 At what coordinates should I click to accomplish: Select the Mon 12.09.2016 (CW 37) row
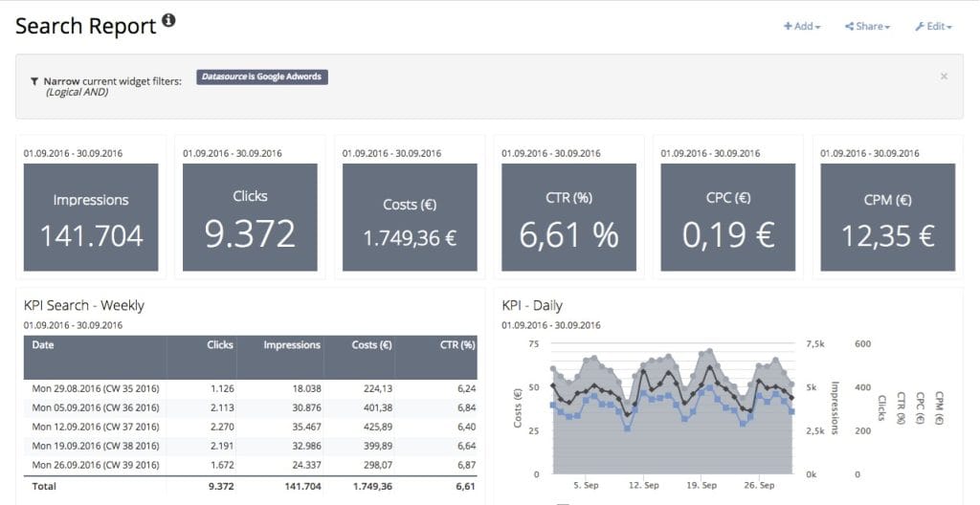click(95, 427)
